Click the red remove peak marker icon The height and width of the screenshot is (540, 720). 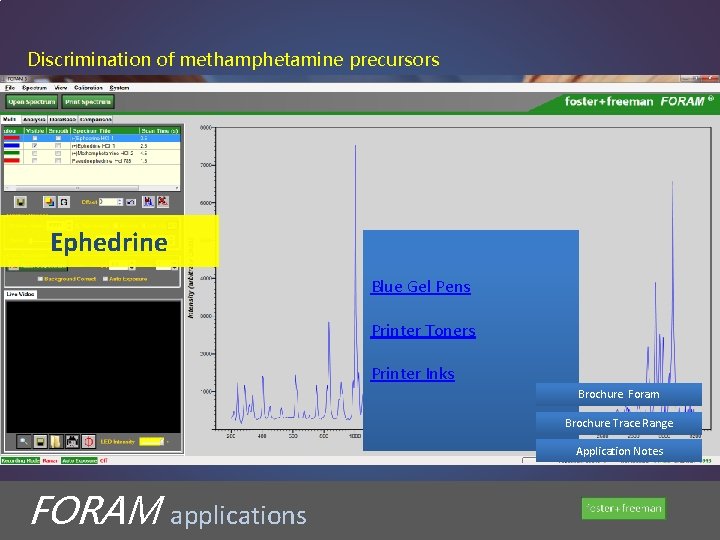pos(163,202)
